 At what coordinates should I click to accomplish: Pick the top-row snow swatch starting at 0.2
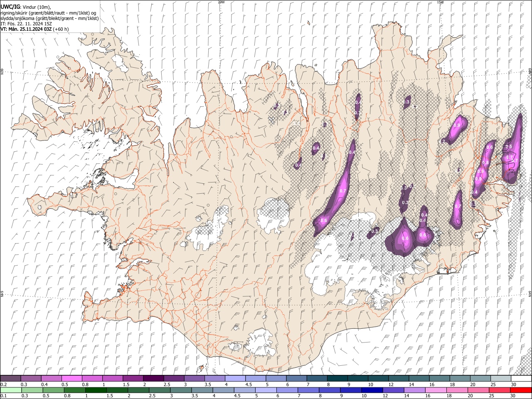pyautogui.click(x=11, y=379)
